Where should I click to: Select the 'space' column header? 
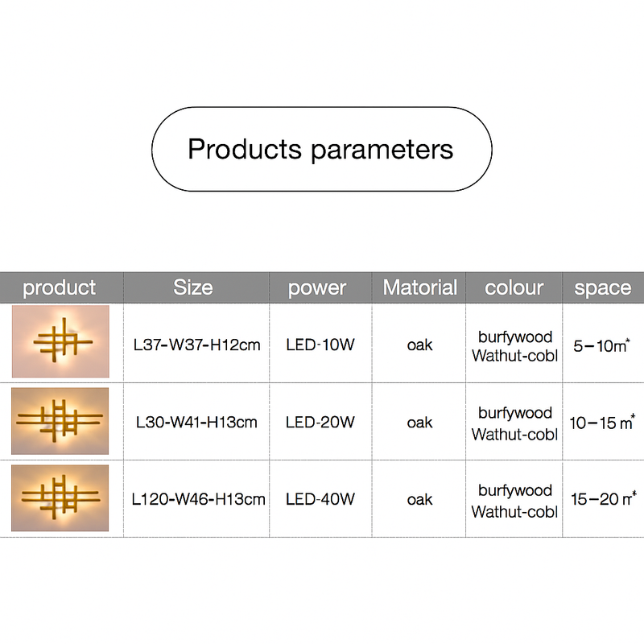[602, 287]
